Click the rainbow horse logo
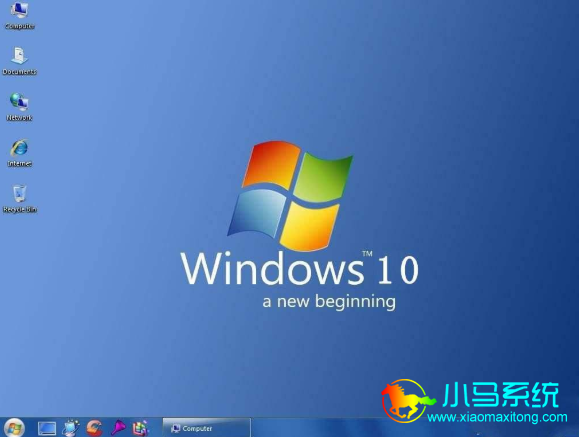 [x=407, y=400]
